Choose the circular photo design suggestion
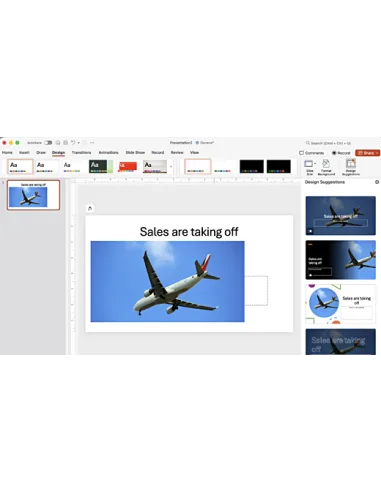 click(x=341, y=304)
